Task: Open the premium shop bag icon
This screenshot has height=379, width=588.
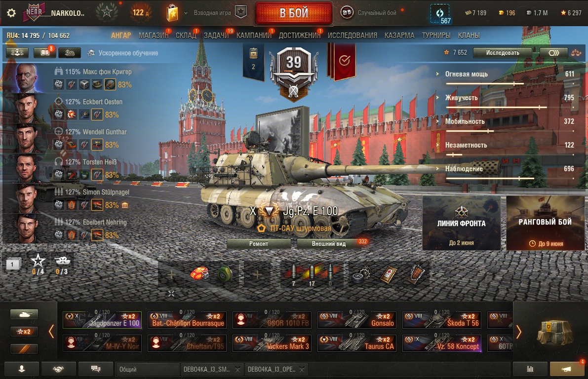Action: pyautogui.click(x=172, y=13)
